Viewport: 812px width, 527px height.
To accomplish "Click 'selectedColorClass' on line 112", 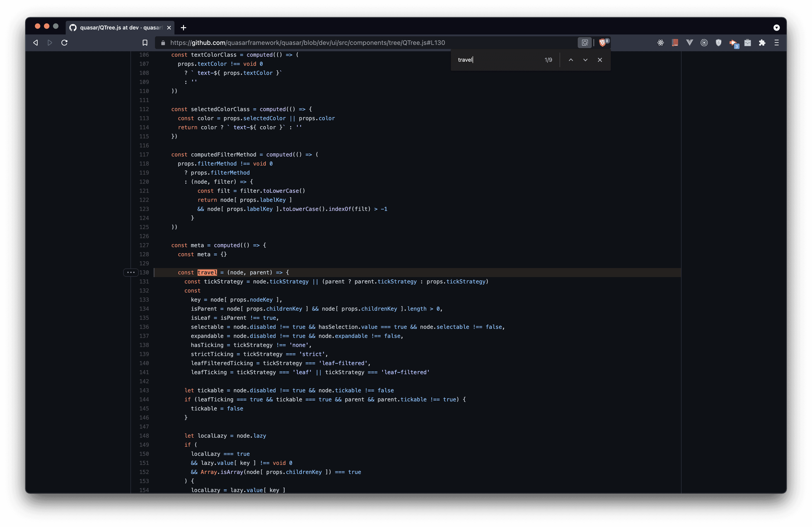I will [220, 109].
